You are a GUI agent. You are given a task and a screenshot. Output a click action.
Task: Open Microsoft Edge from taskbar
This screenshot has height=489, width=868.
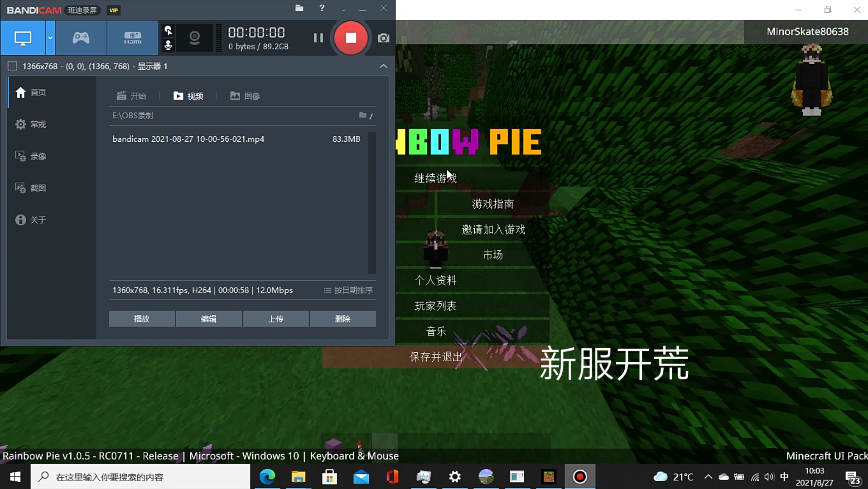tap(267, 477)
